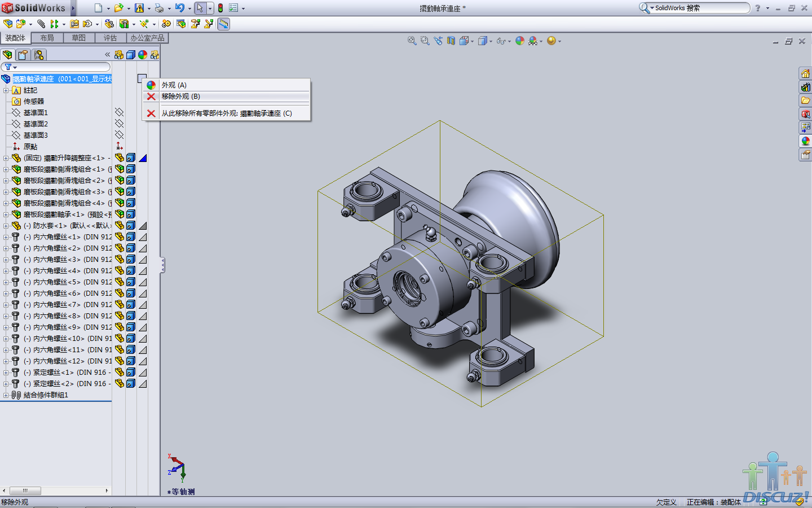This screenshot has width=812, height=508.
Task: Click the Rebuild traffic light icon
Action: tap(220, 8)
